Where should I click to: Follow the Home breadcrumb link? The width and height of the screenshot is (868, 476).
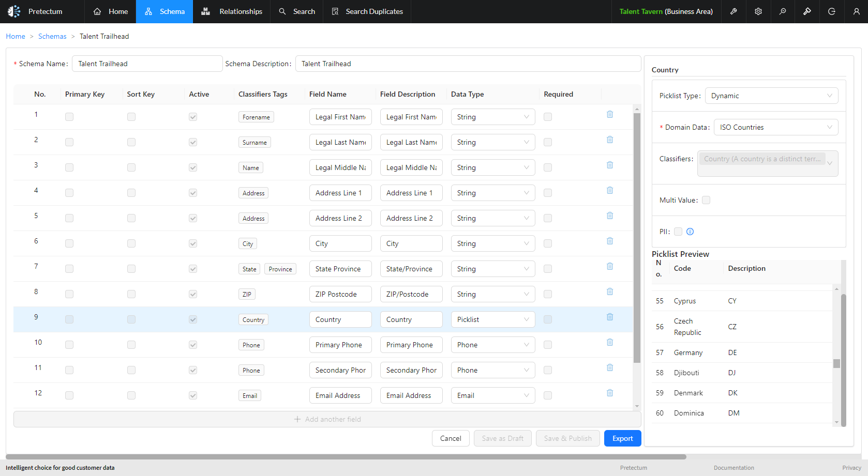(x=16, y=36)
